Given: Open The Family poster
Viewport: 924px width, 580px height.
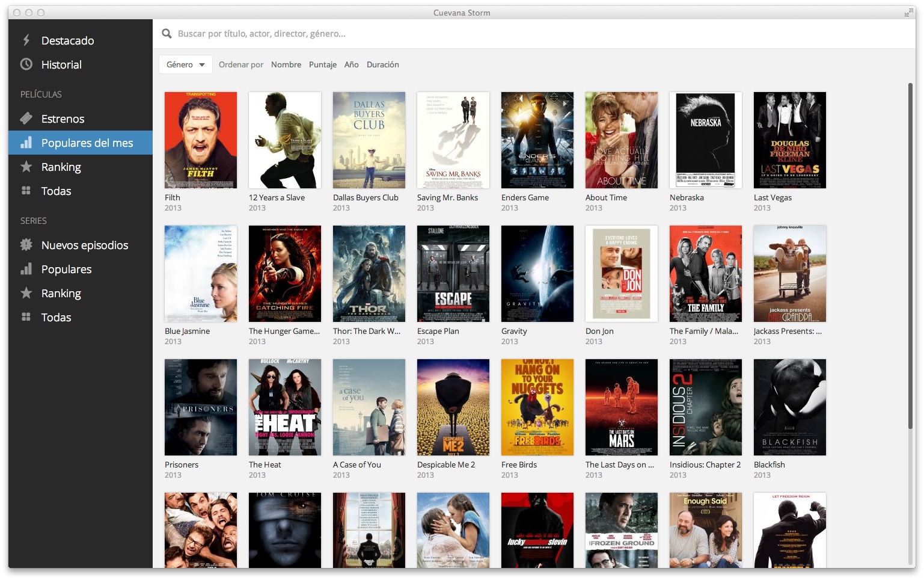Looking at the screenshot, I should 706,274.
